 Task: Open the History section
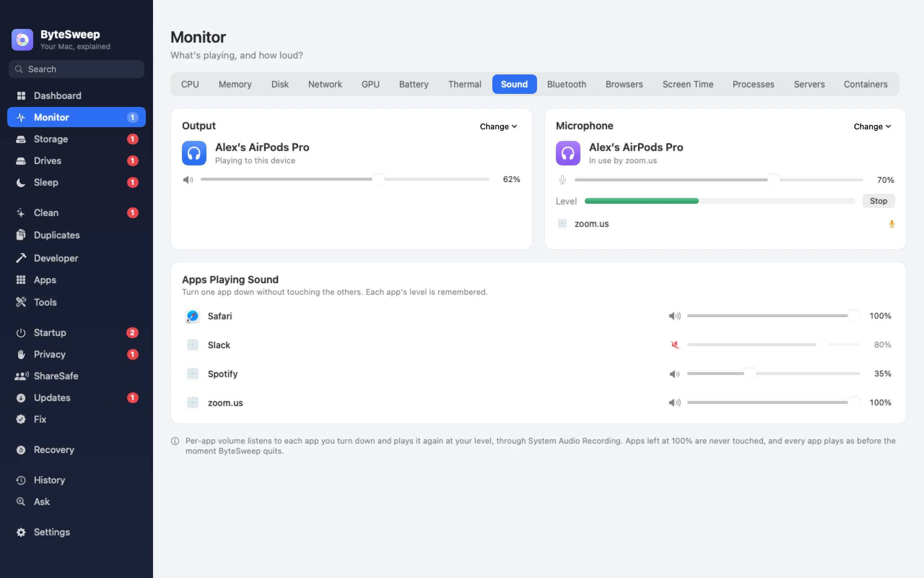click(x=77, y=480)
